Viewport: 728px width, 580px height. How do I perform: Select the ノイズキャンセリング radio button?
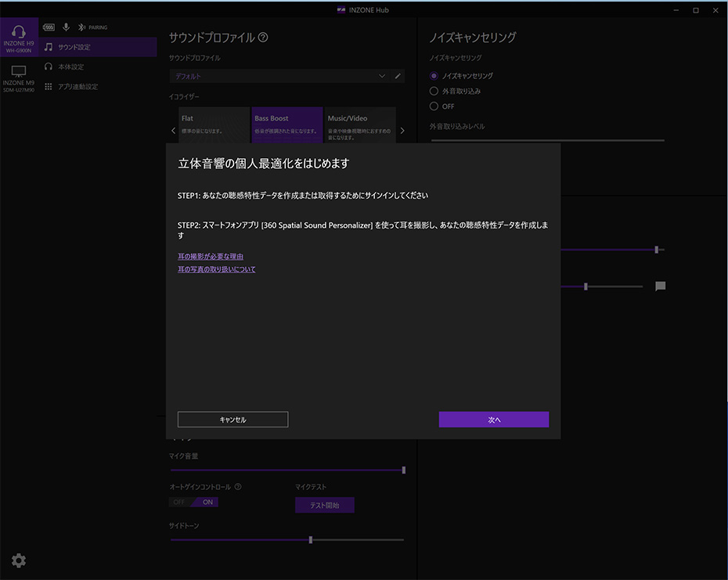(x=434, y=76)
